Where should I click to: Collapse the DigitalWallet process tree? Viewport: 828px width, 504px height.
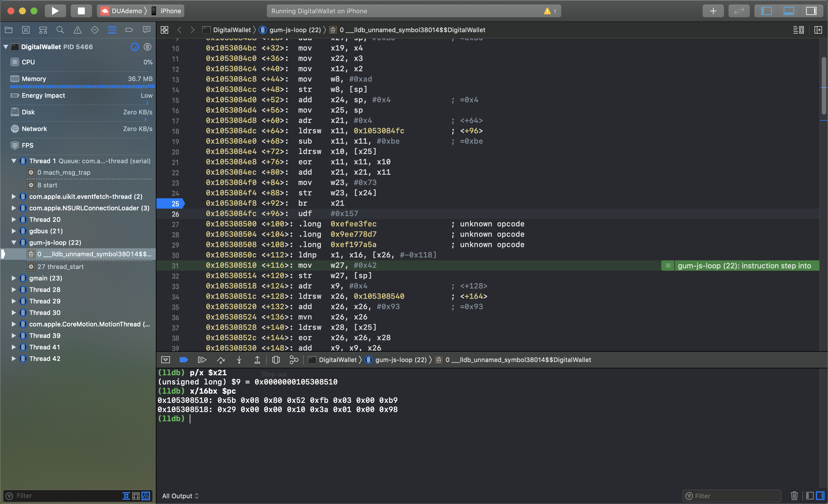[x=6, y=47]
